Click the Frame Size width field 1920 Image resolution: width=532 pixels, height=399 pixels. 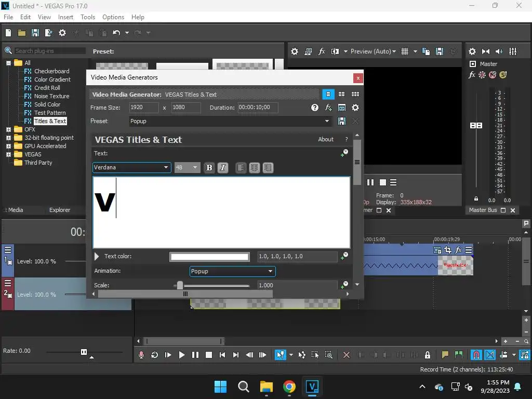click(x=144, y=108)
